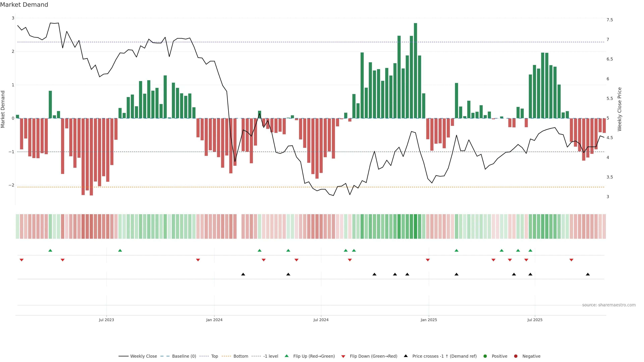This screenshot has width=644, height=362.
Task: Toggle the Top dotted line legend entry
Action: [x=214, y=356]
